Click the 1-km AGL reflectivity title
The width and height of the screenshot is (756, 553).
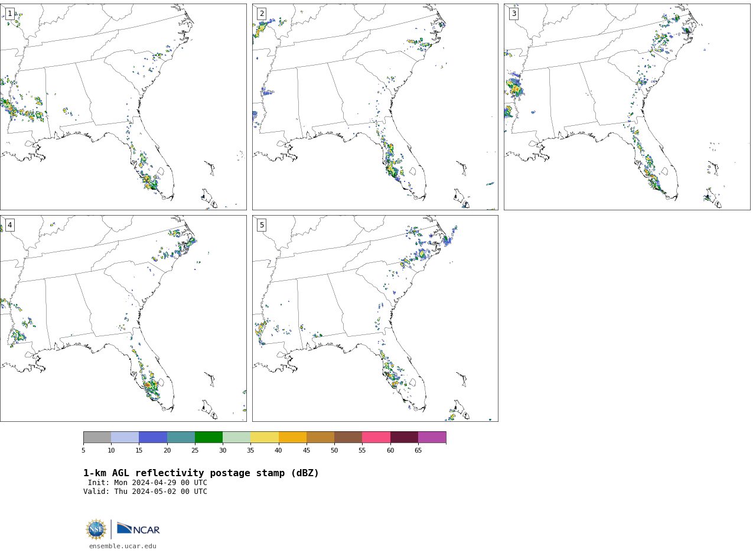point(201,473)
